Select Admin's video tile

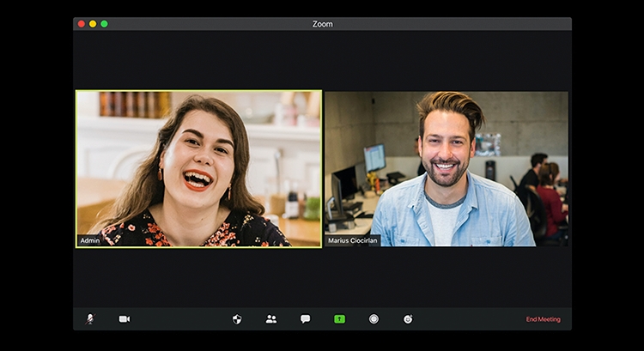(x=199, y=169)
